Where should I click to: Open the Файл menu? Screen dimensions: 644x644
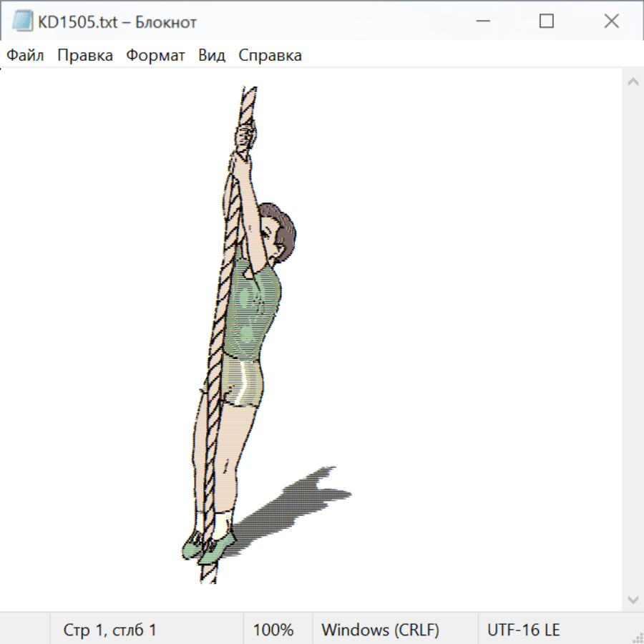tap(26, 56)
